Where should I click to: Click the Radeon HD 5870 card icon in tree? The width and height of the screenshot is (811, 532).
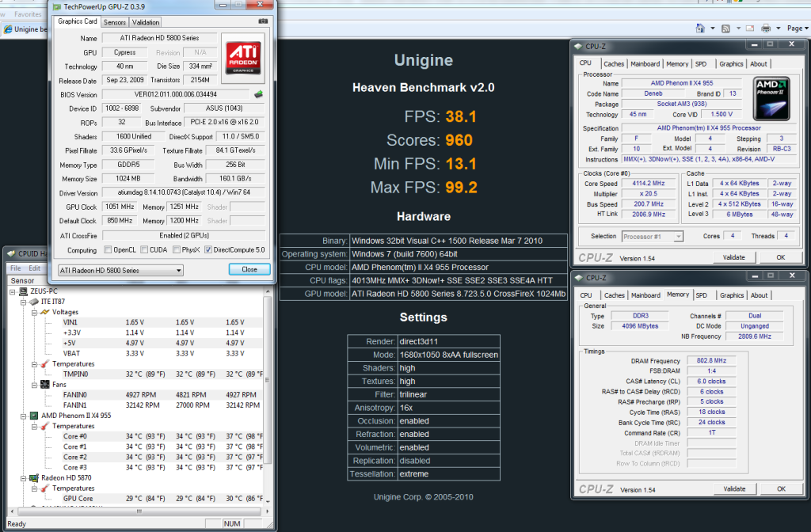[34, 477]
